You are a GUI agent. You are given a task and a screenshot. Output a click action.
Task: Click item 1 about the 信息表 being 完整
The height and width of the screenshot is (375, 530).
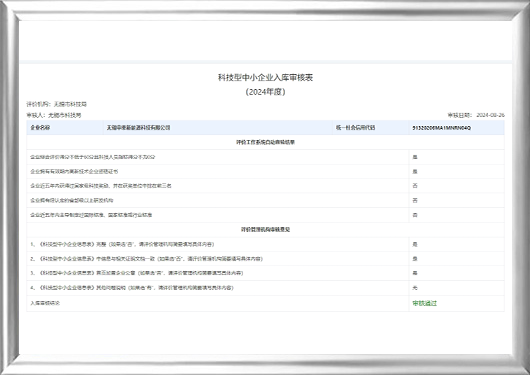(x=122, y=244)
